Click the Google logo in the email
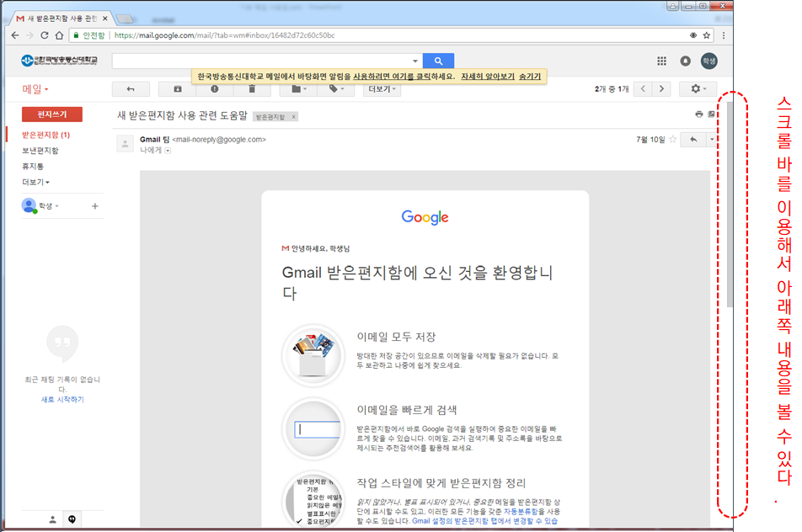Screen dimensions: 802x532 (425, 217)
